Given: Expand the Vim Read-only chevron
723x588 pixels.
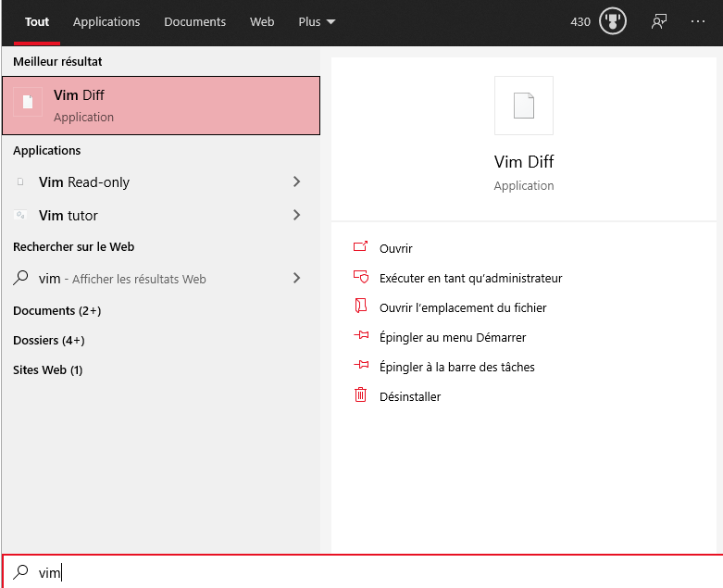Looking at the screenshot, I should (x=296, y=181).
